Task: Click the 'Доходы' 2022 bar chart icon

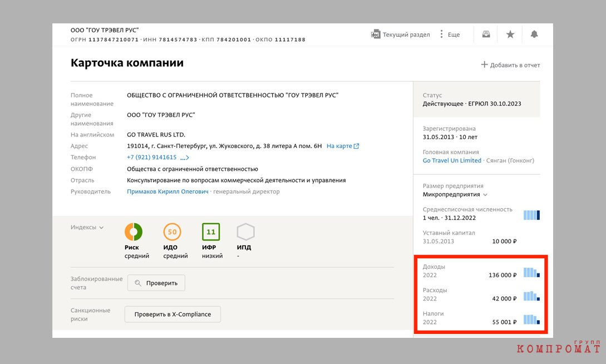Action: [x=532, y=272]
